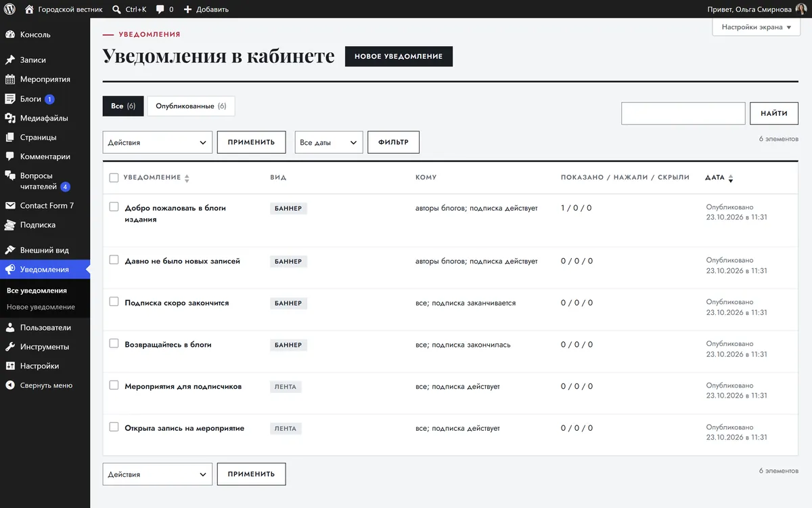Click the Консоль dashboard icon

(x=10, y=35)
